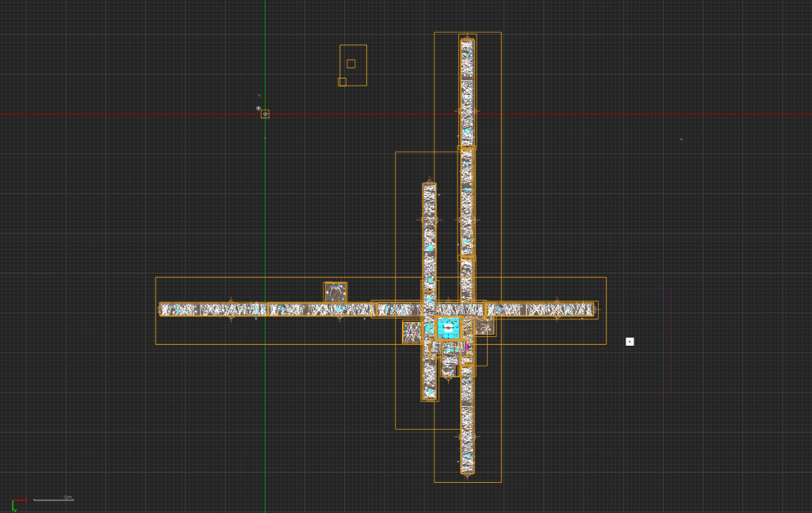Viewport: 812px width, 513px height.
Task: Click the small gray dot at the far right
Action: point(681,140)
